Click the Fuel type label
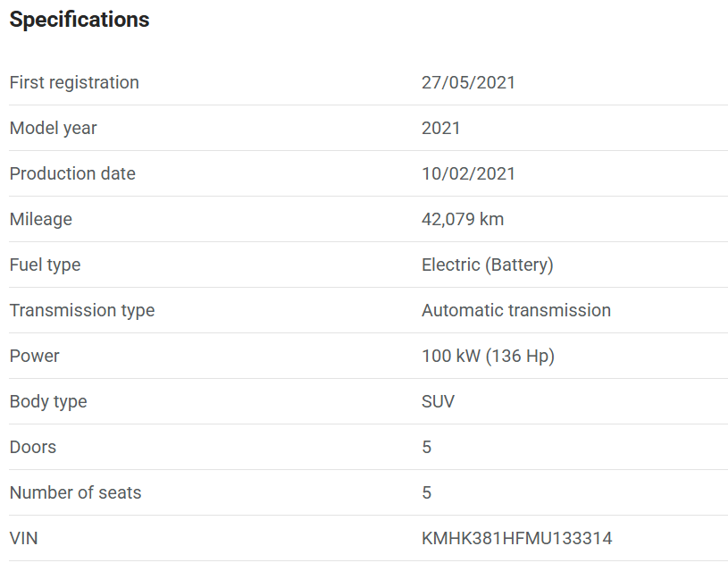 [x=45, y=265]
